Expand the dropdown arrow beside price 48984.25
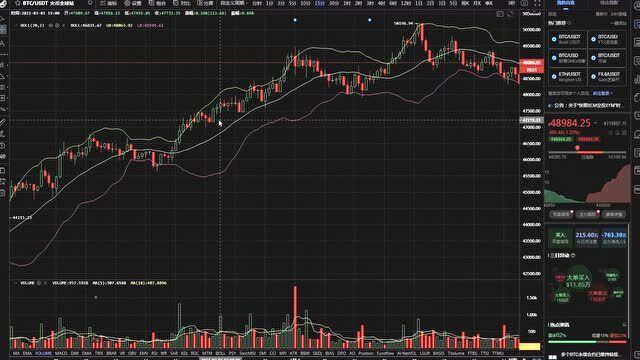Viewport: 640px width, 360px height. pyautogui.click(x=595, y=123)
